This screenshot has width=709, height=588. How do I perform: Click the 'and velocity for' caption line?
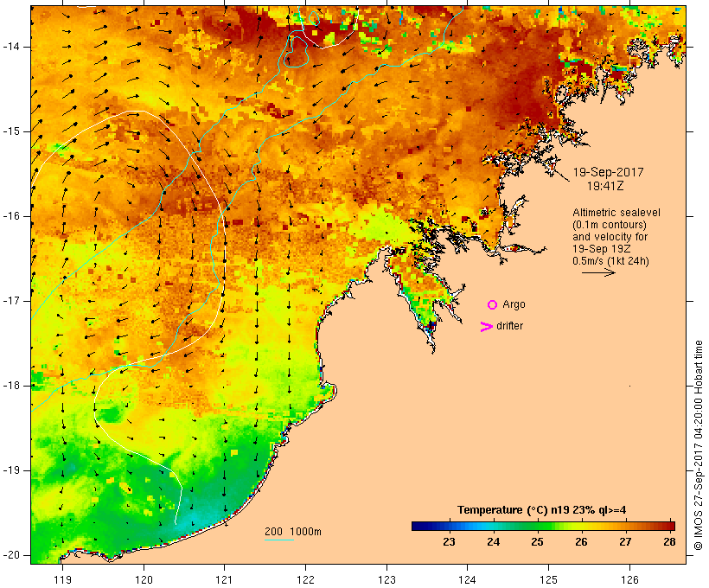(610, 237)
